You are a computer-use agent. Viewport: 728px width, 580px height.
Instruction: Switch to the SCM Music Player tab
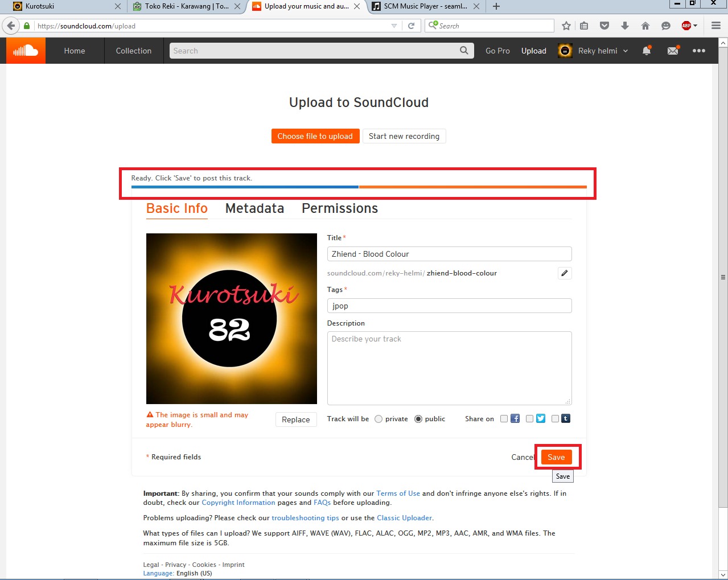click(425, 6)
